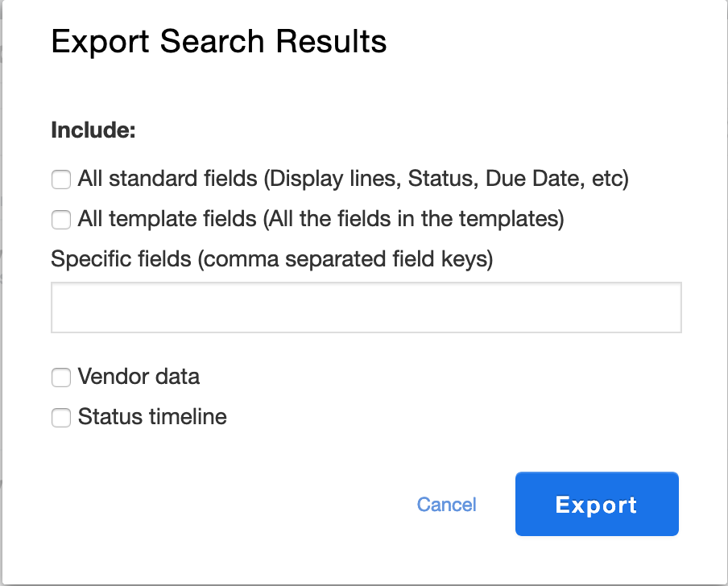Click the 'Vendor data' label text
The width and height of the screenshot is (728, 586).
coord(139,376)
